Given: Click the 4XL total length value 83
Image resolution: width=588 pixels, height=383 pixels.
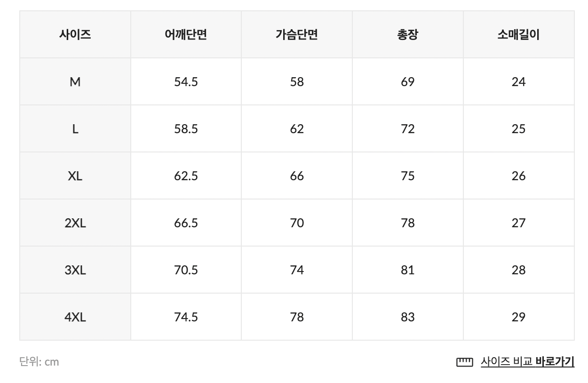Looking at the screenshot, I should tap(407, 317).
